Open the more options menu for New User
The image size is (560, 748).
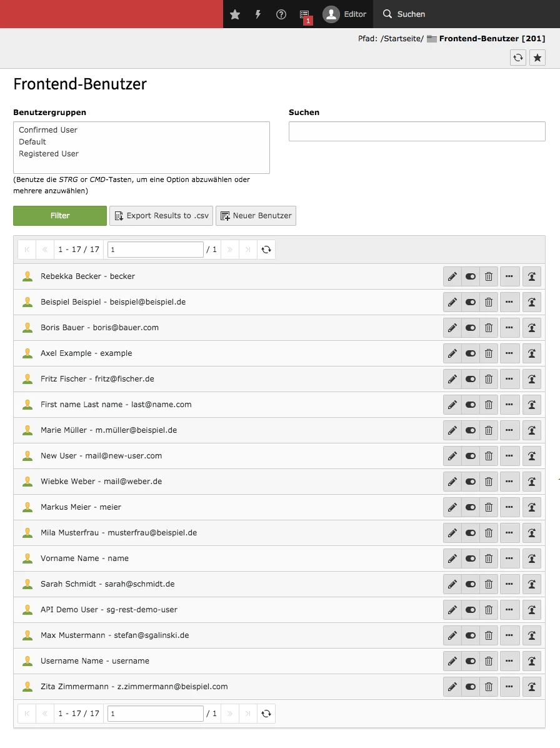[509, 455]
